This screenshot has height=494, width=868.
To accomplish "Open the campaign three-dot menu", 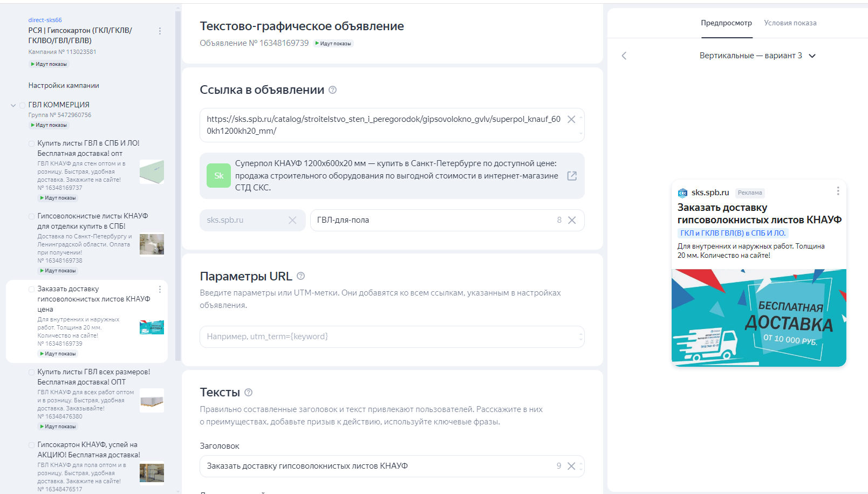I will click(x=160, y=31).
